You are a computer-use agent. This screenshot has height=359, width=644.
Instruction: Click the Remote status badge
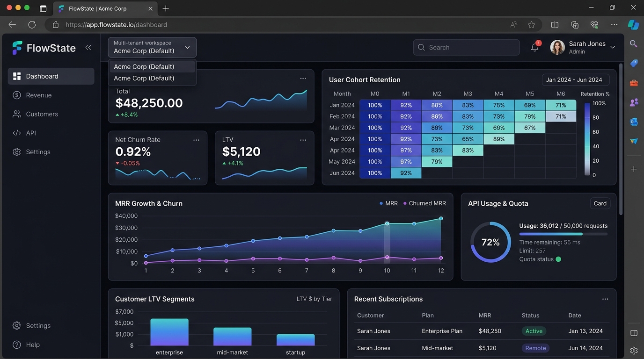coord(535,348)
